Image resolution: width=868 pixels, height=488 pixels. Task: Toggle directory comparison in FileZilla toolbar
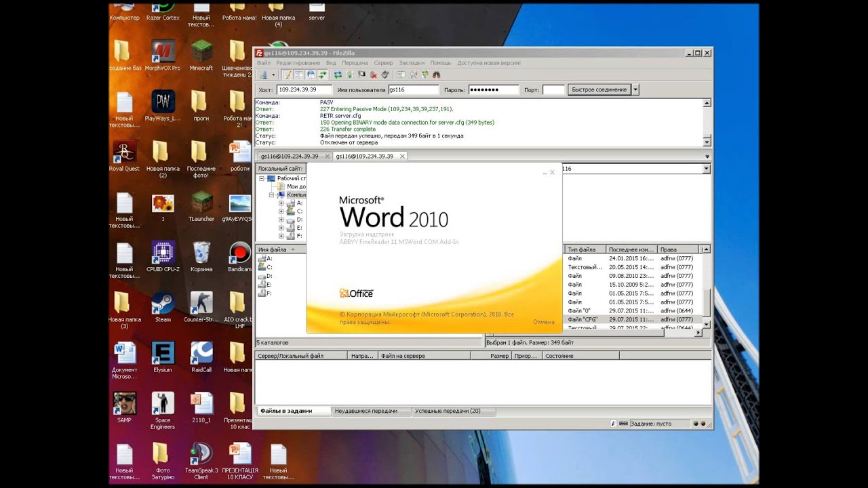point(414,75)
